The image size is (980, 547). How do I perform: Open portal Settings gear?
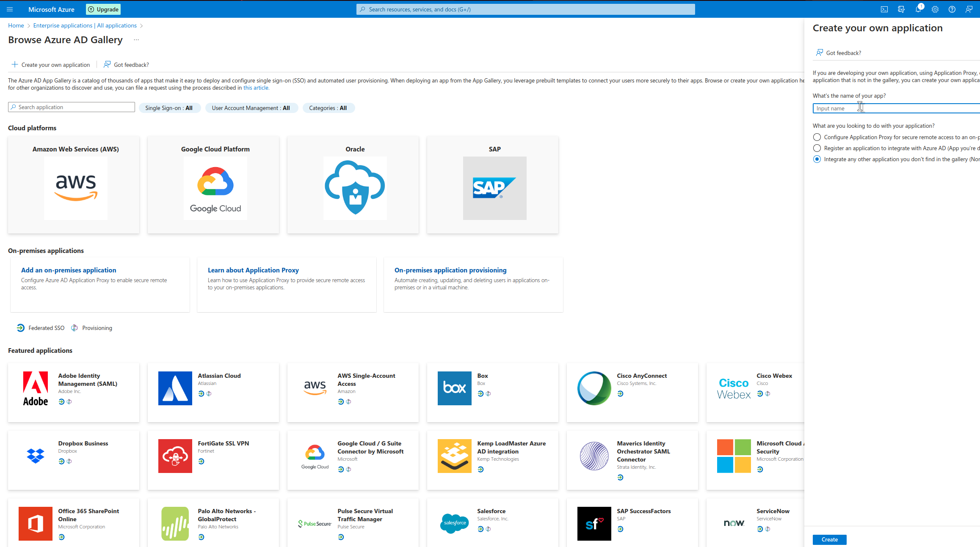(935, 9)
